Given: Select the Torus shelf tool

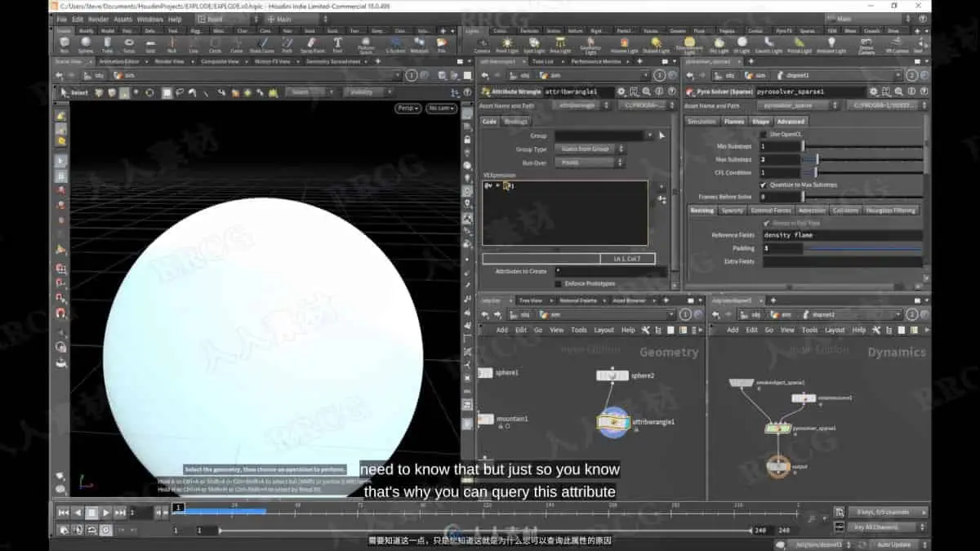Looking at the screenshot, I should 129,44.
